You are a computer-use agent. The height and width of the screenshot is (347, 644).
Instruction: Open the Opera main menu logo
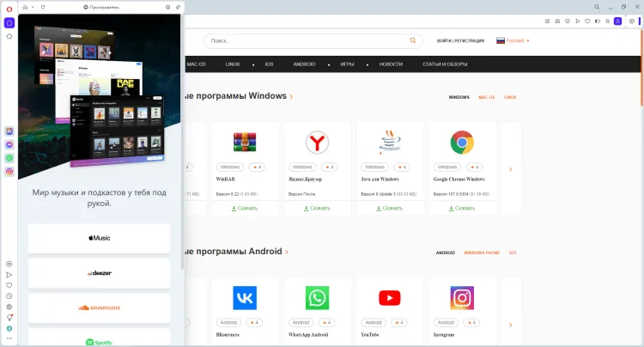coord(9,9)
